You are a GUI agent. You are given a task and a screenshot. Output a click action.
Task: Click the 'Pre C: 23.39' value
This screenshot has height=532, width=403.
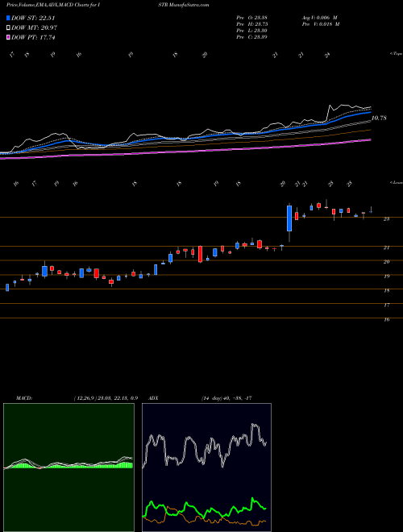tap(251, 37)
